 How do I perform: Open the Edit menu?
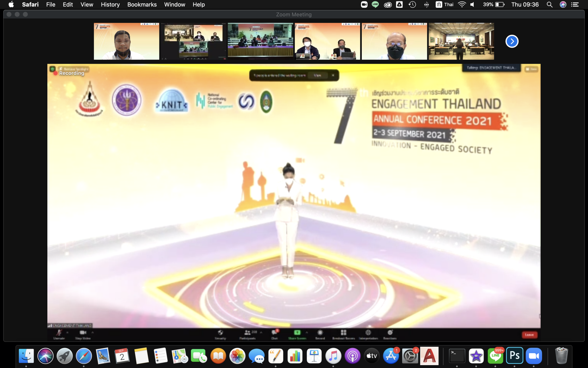pos(68,4)
